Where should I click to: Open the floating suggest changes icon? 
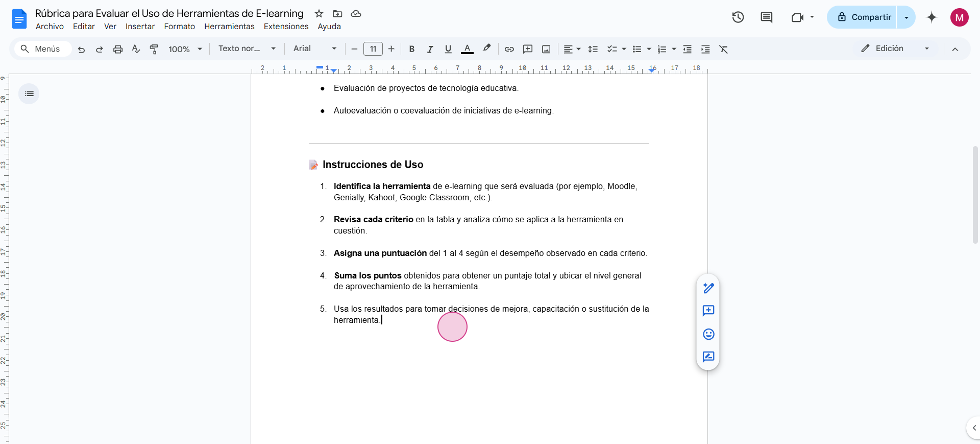point(708,357)
